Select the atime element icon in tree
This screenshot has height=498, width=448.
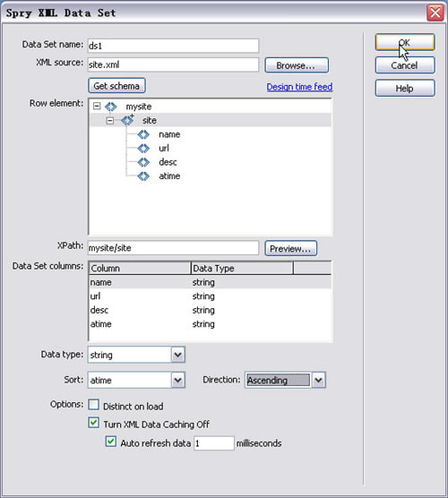click(x=143, y=176)
